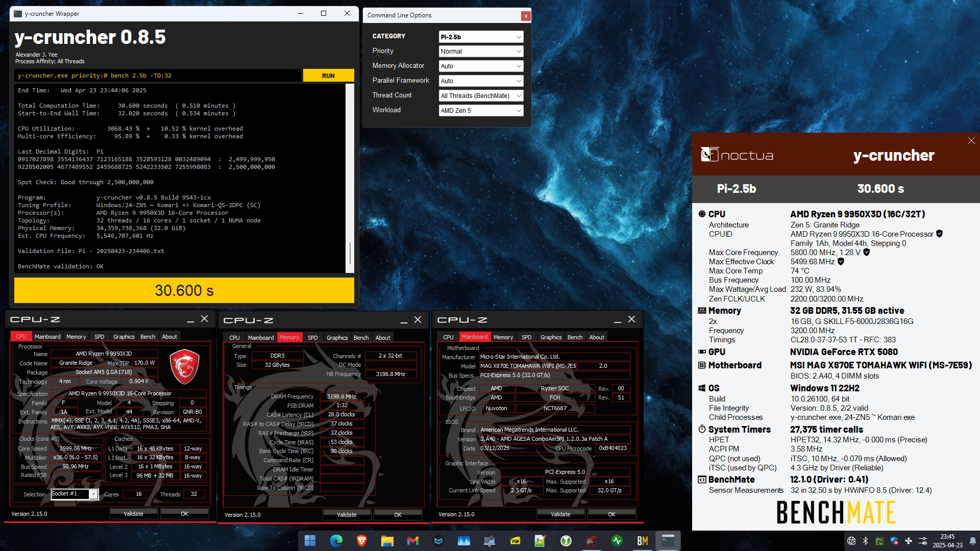The width and height of the screenshot is (980, 551).
Task: Close the Command Line Options dialog
Action: tap(525, 16)
